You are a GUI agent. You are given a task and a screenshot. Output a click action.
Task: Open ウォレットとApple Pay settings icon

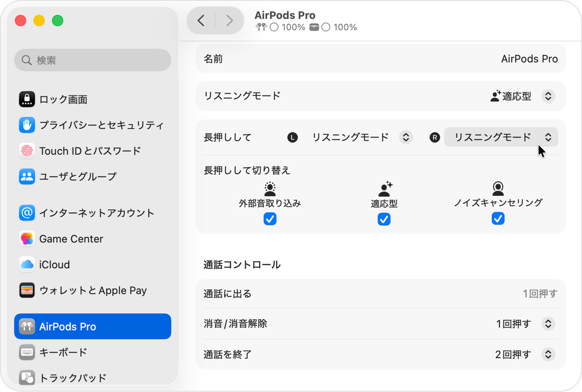click(x=26, y=290)
